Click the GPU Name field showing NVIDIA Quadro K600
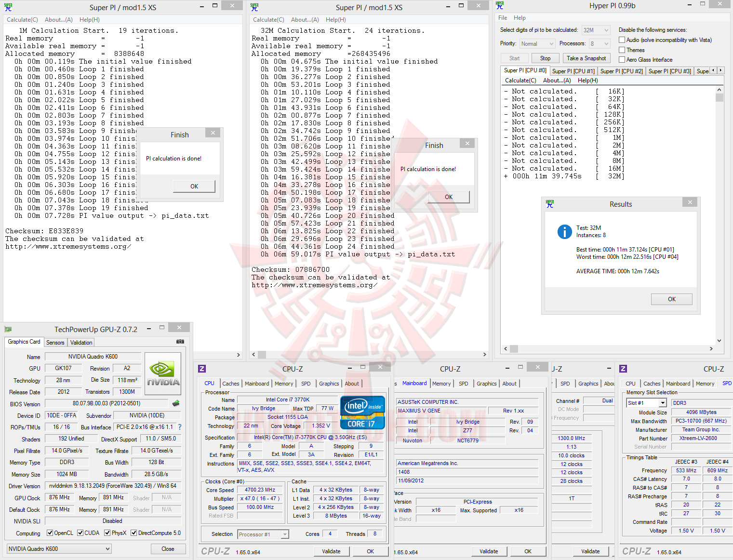This screenshot has height=560, width=733. [93, 357]
